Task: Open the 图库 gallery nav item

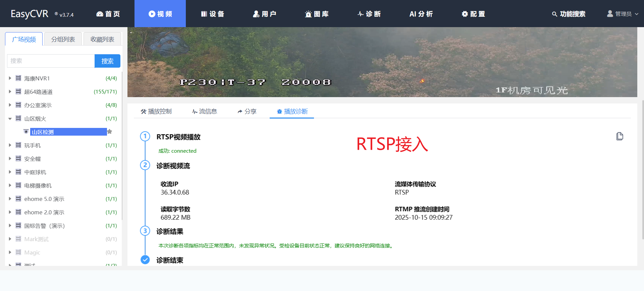Action: [x=317, y=14]
